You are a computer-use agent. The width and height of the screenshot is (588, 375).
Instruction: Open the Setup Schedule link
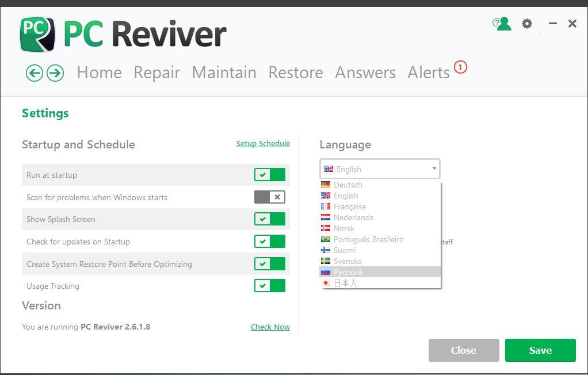pyautogui.click(x=263, y=144)
